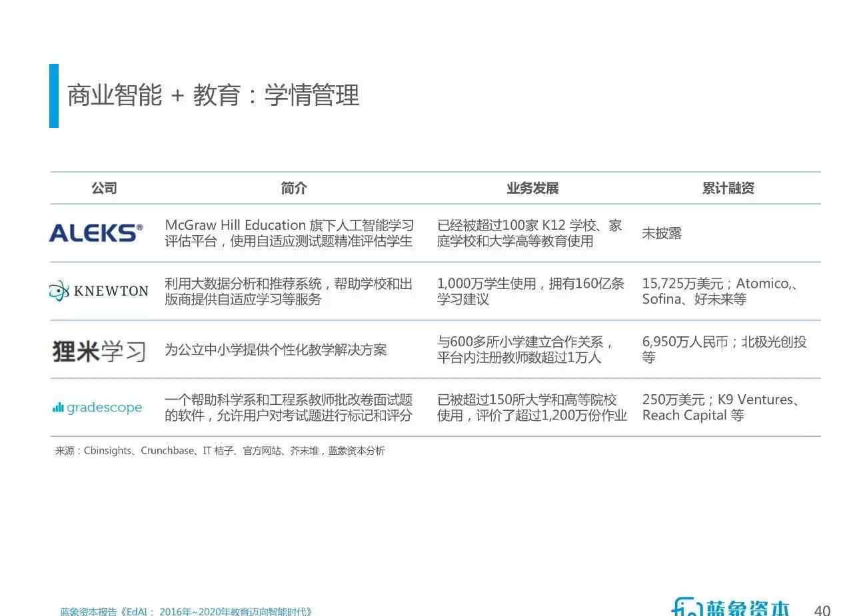This screenshot has height=616, width=853.
Task: Click the 未披露 funding cell
Action: (662, 234)
